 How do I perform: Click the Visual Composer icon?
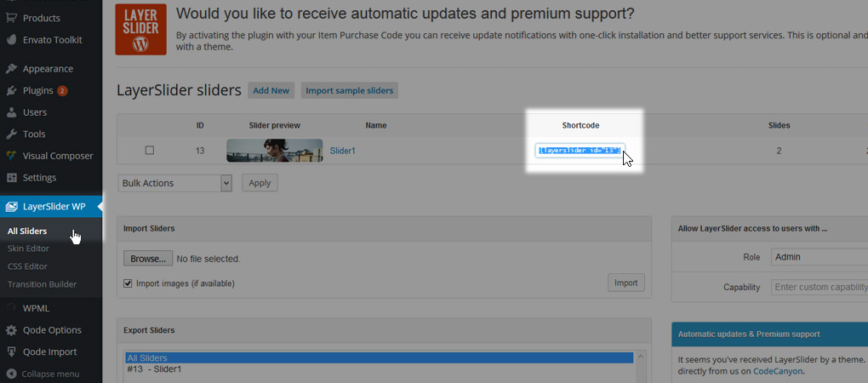tap(10, 156)
